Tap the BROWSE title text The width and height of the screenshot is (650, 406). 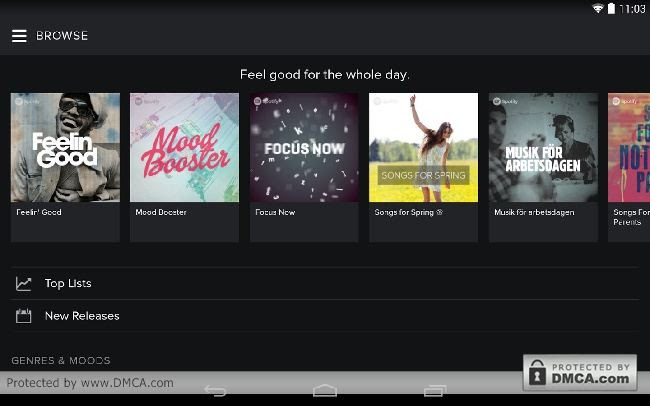62,36
